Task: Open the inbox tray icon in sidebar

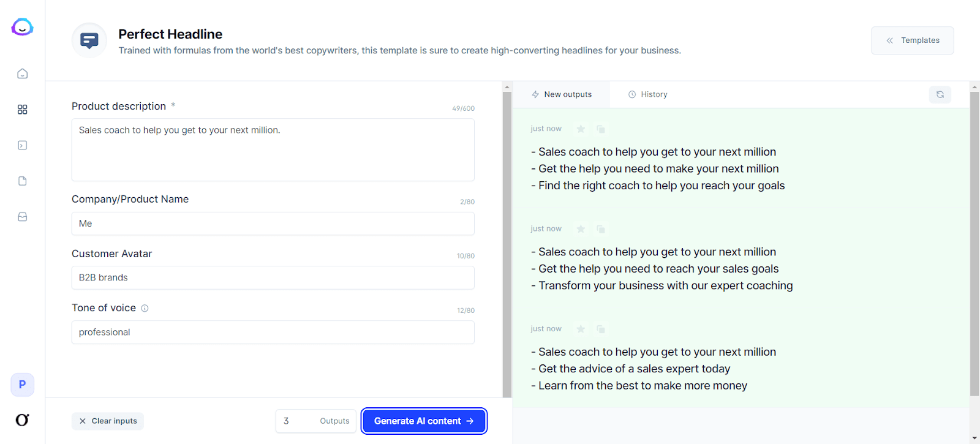Action: [x=23, y=217]
